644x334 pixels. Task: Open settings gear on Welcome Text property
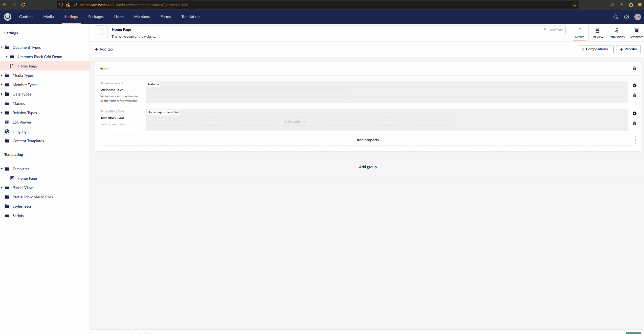tap(635, 85)
